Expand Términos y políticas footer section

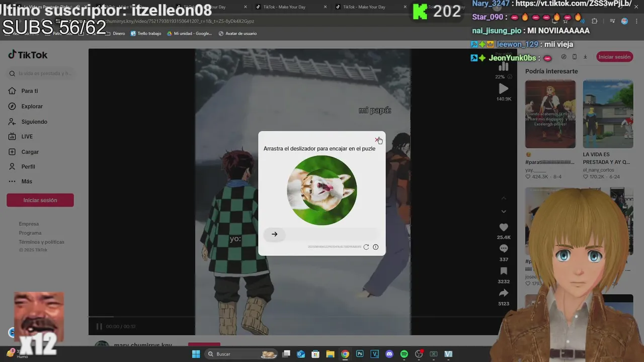coord(41,242)
